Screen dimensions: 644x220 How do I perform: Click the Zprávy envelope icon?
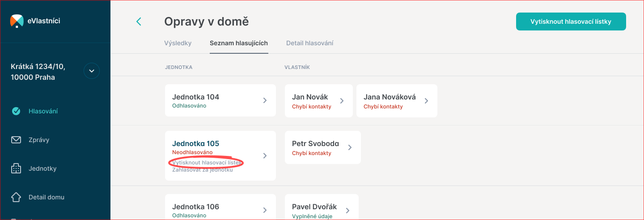(x=16, y=140)
